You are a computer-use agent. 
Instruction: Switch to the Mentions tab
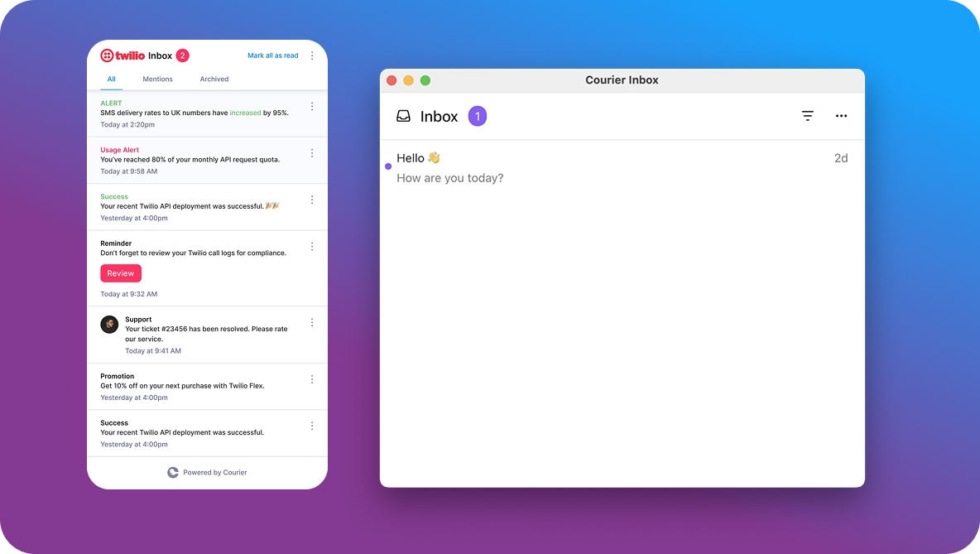pos(157,79)
